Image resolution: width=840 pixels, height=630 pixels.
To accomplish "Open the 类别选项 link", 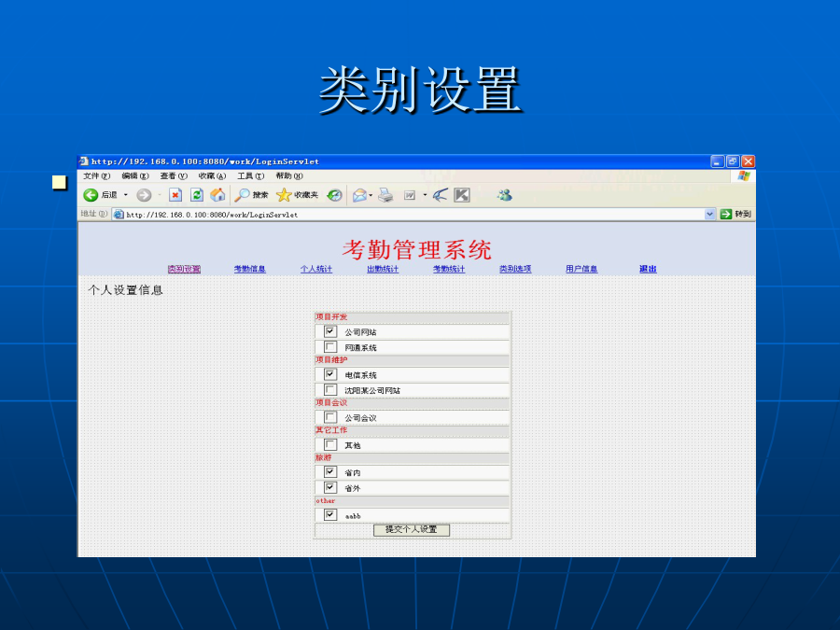I will [515, 269].
